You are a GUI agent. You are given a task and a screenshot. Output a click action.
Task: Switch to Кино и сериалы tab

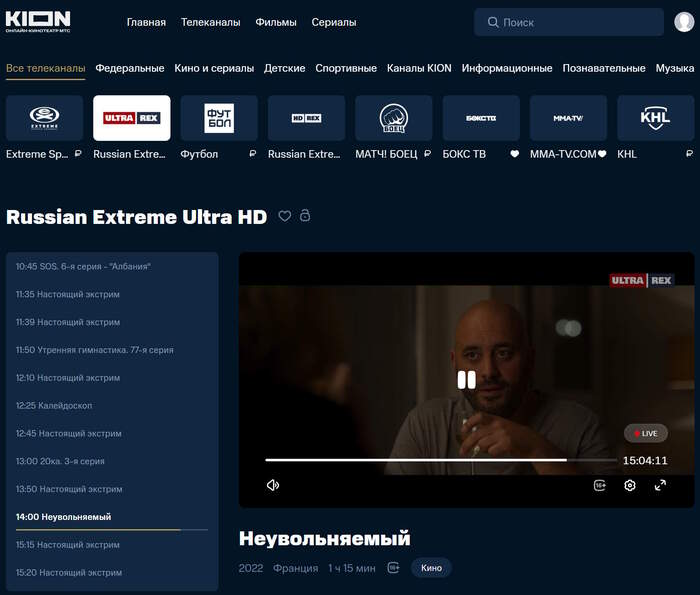214,68
